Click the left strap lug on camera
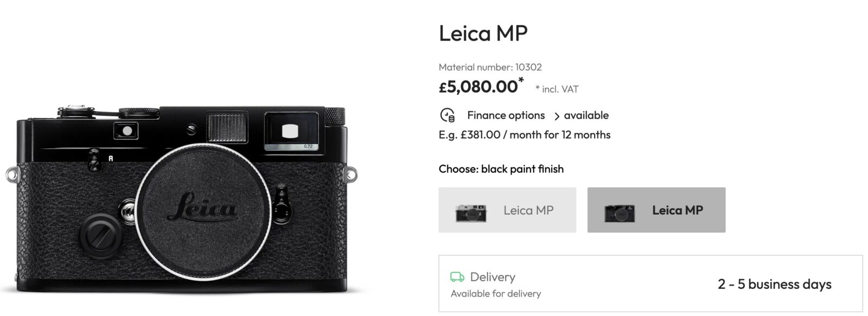The width and height of the screenshot is (868, 316). (12, 175)
